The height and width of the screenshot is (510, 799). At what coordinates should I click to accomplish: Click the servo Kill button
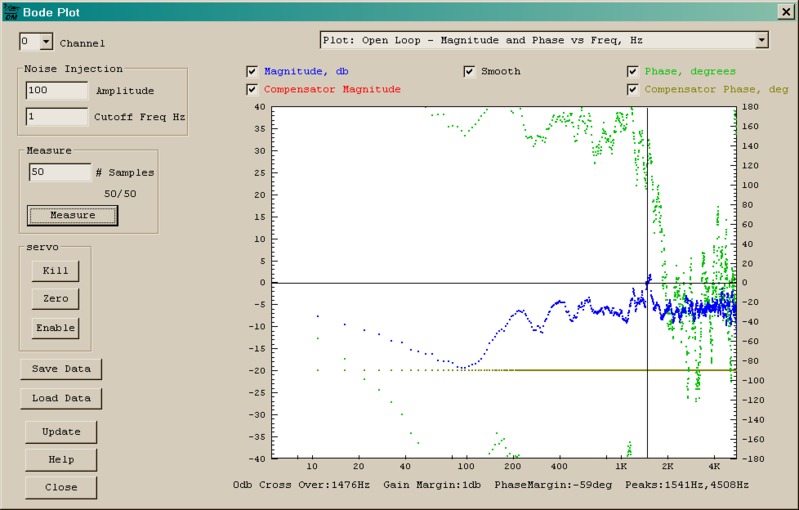55,270
